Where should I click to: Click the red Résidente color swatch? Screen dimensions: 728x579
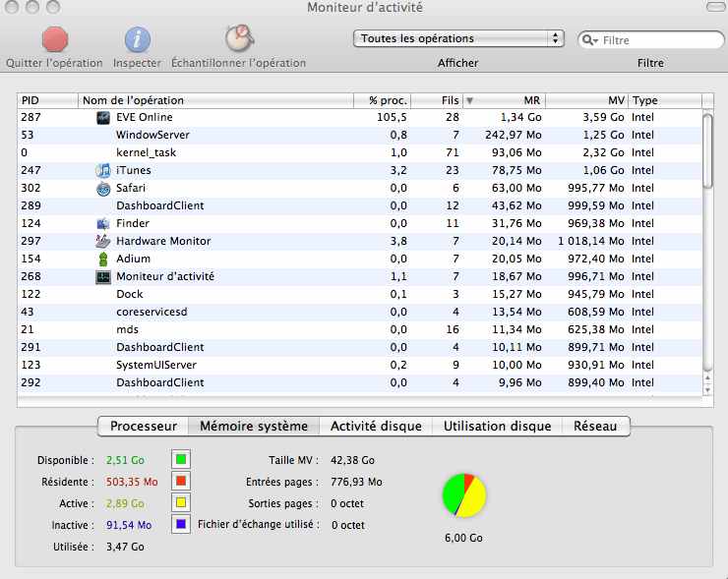coord(181,481)
